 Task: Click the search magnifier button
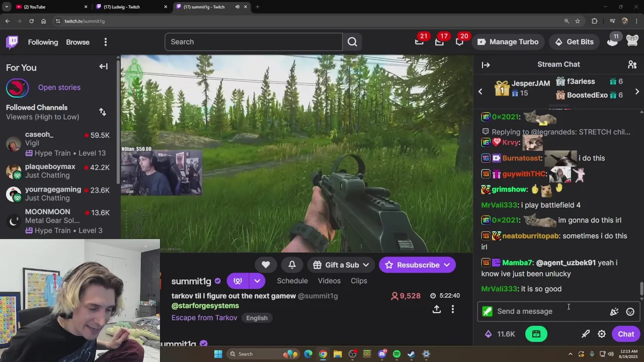click(x=352, y=42)
